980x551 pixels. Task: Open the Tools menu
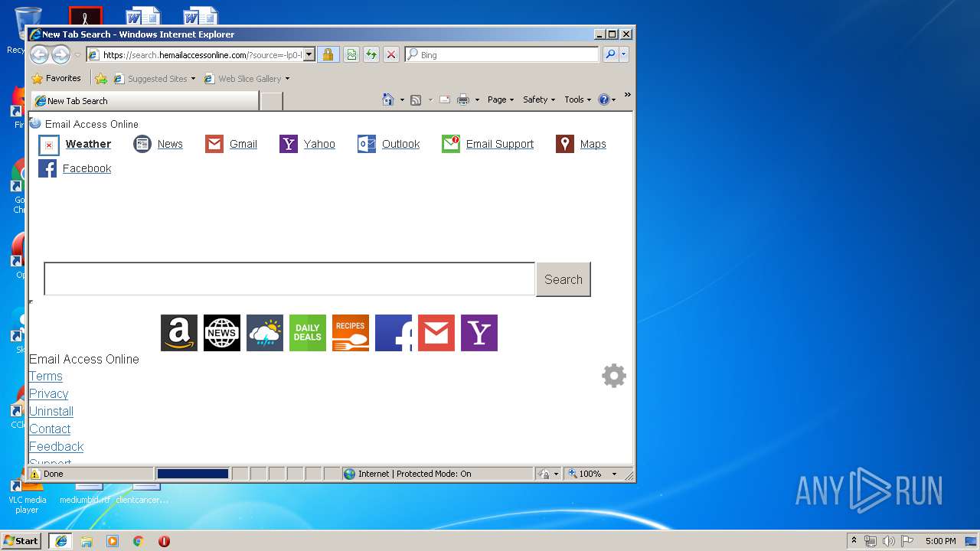click(x=578, y=99)
